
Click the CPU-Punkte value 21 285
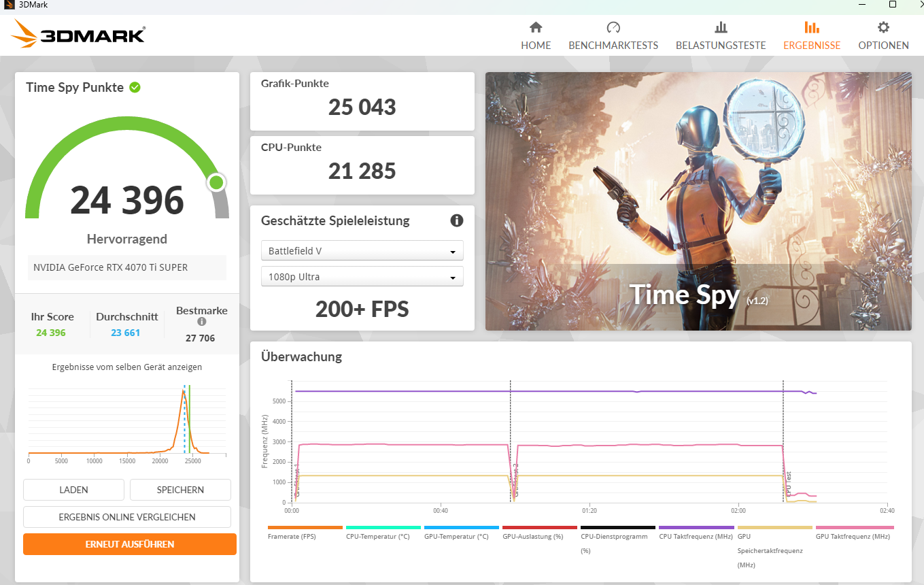362,171
